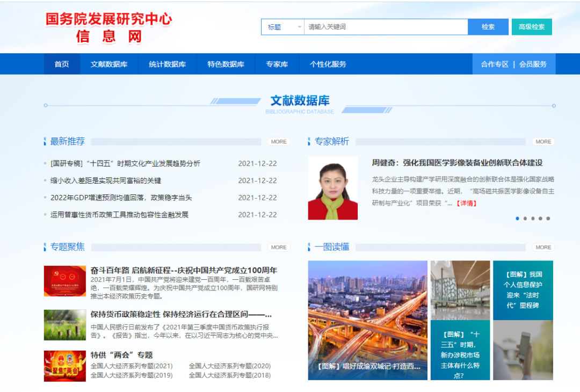Open the 专家库 menu

[275, 63]
